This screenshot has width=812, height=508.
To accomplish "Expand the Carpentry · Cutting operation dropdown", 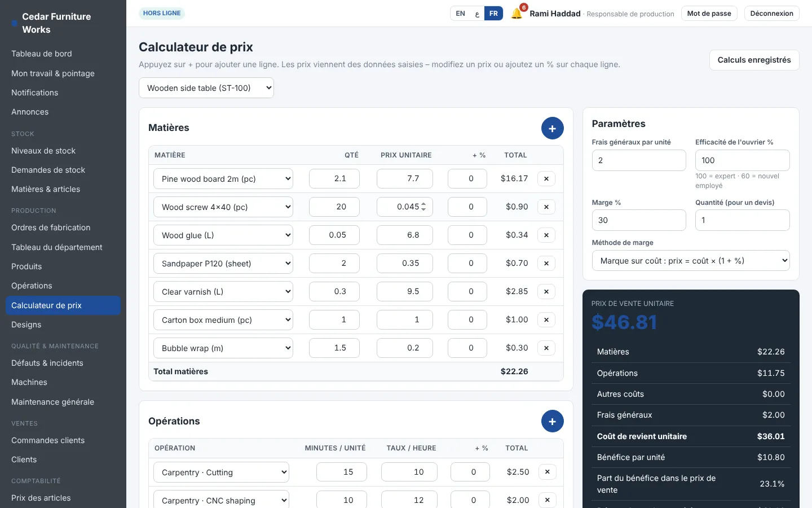I will [x=221, y=472].
